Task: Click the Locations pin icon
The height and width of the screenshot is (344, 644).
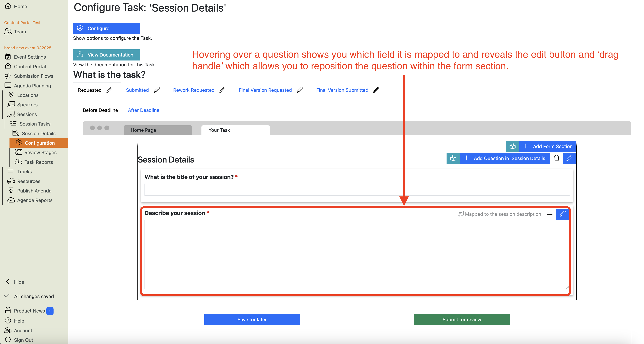Action: click(11, 95)
